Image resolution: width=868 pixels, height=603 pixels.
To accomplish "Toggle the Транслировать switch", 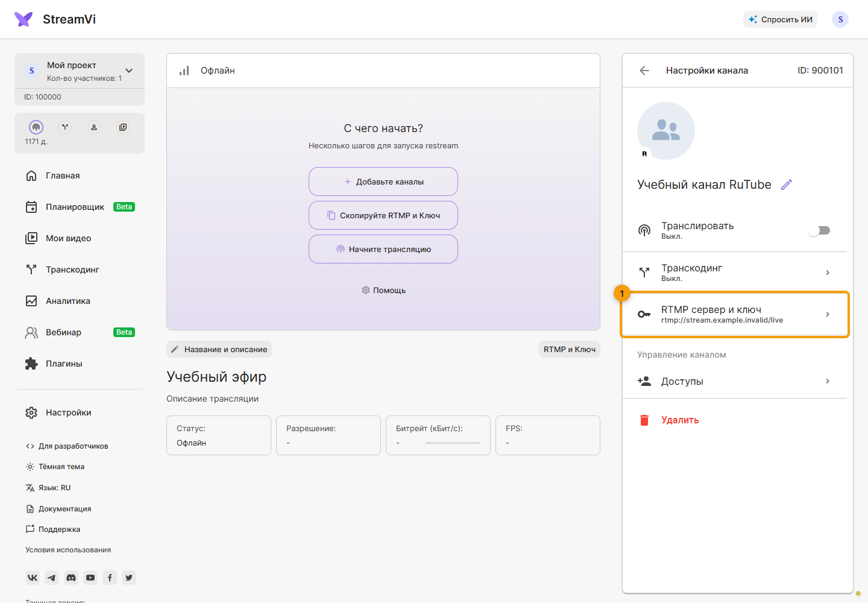I will click(820, 230).
